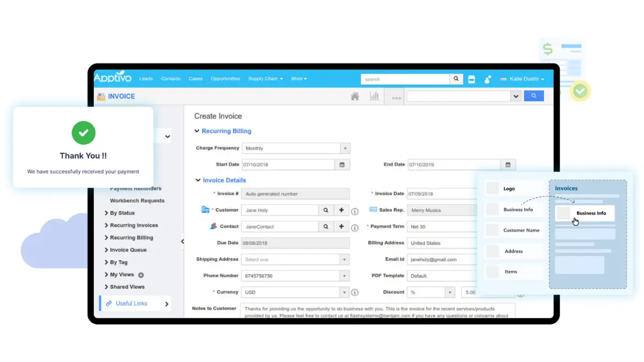The image size is (644, 362).
Task: Toggle the Items field in the field list
Action: [x=493, y=271]
